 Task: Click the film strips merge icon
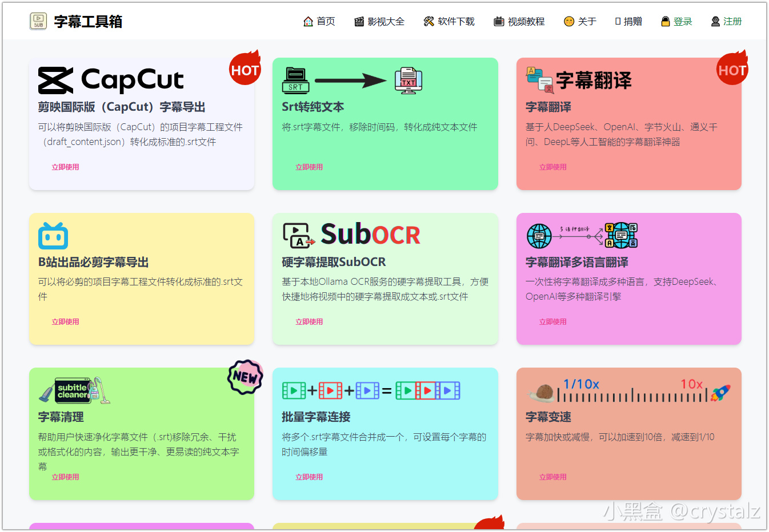pyautogui.click(x=371, y=390)
